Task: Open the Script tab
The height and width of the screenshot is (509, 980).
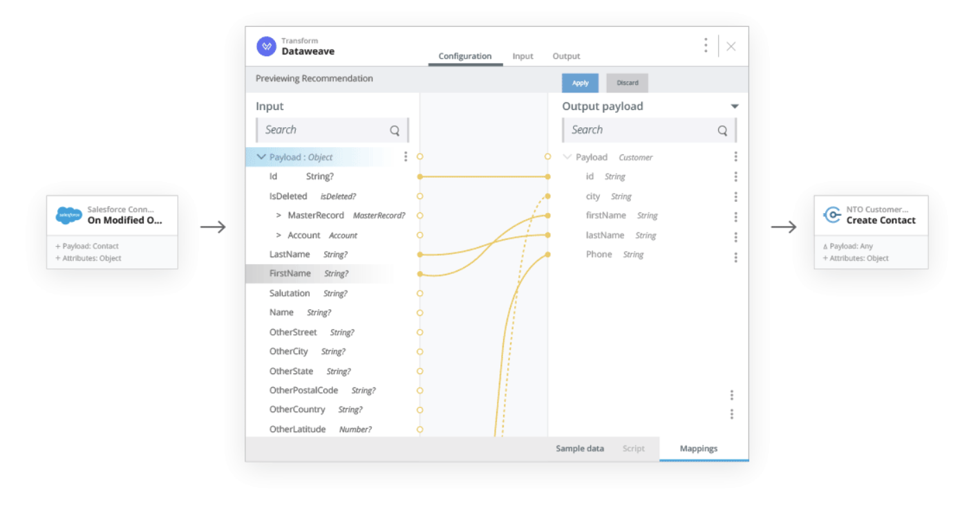Action: [x=634, y=449]
